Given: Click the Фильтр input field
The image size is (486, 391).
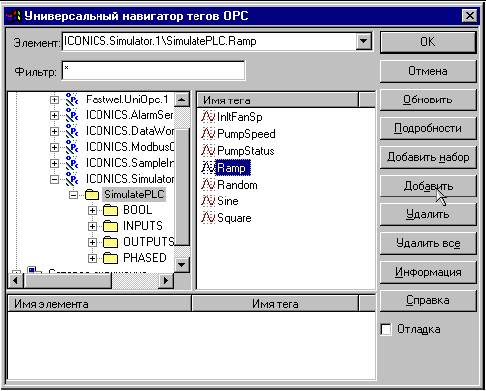Looking at the screenshot, I should pyautogui.click(x=153, y=70).
